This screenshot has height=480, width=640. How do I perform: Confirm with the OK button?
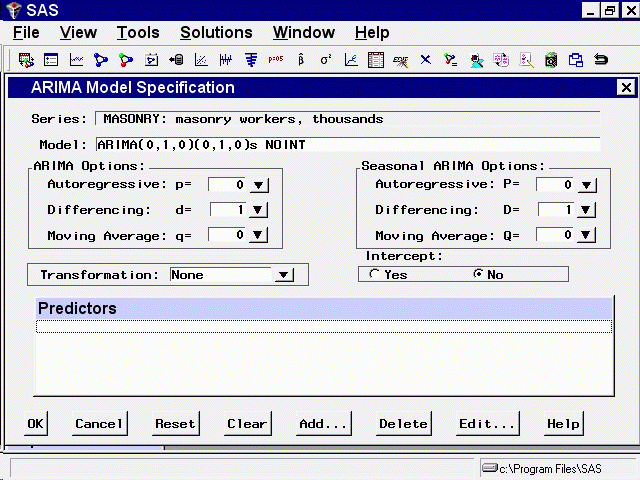[x=36, y=424]
